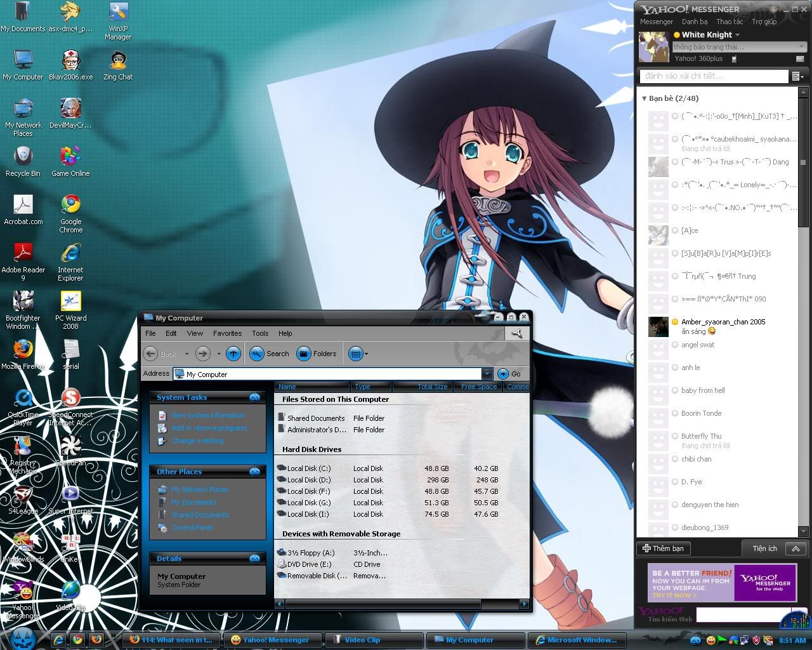Open the Edit menu in My Computer
Screen dimensions: 812x650
[x=171, y=333]
